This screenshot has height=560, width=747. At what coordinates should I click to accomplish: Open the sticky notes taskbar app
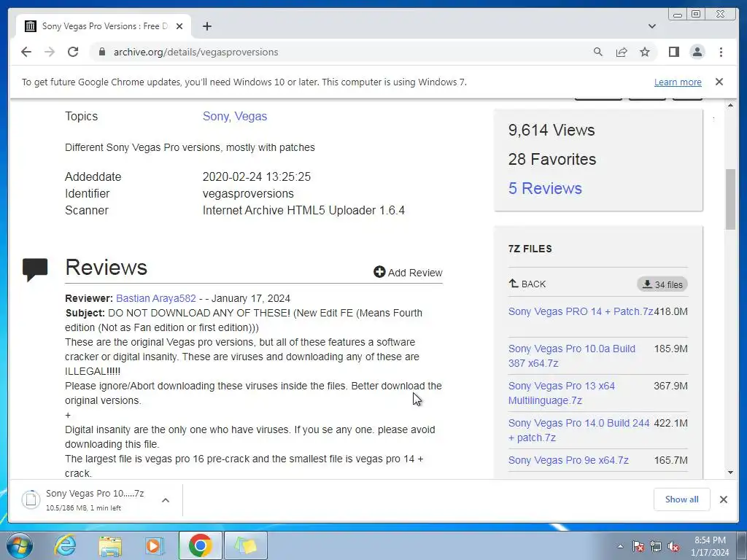click(246, 545)
